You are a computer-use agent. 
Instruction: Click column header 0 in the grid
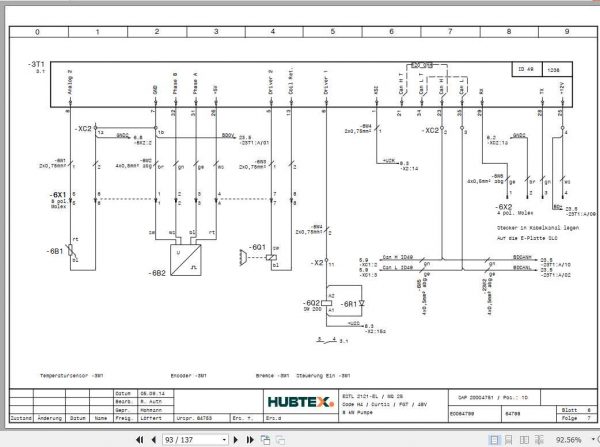37,32
